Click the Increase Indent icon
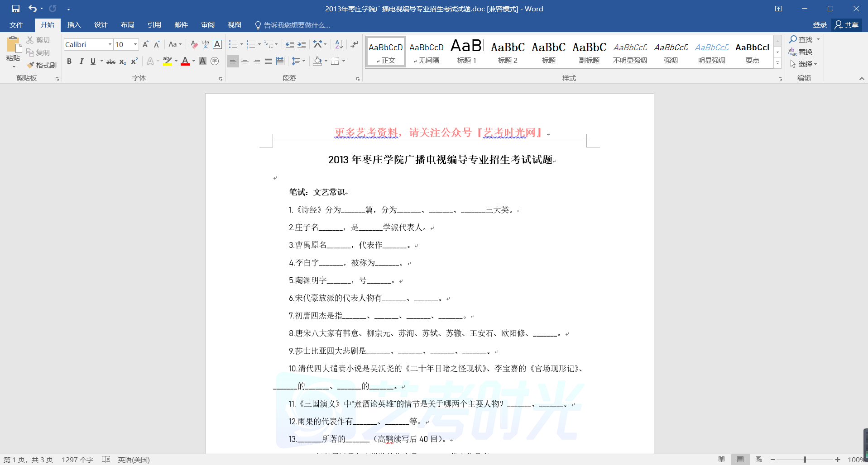The width and height of the screenshot is (868, 465). [302, 44]
